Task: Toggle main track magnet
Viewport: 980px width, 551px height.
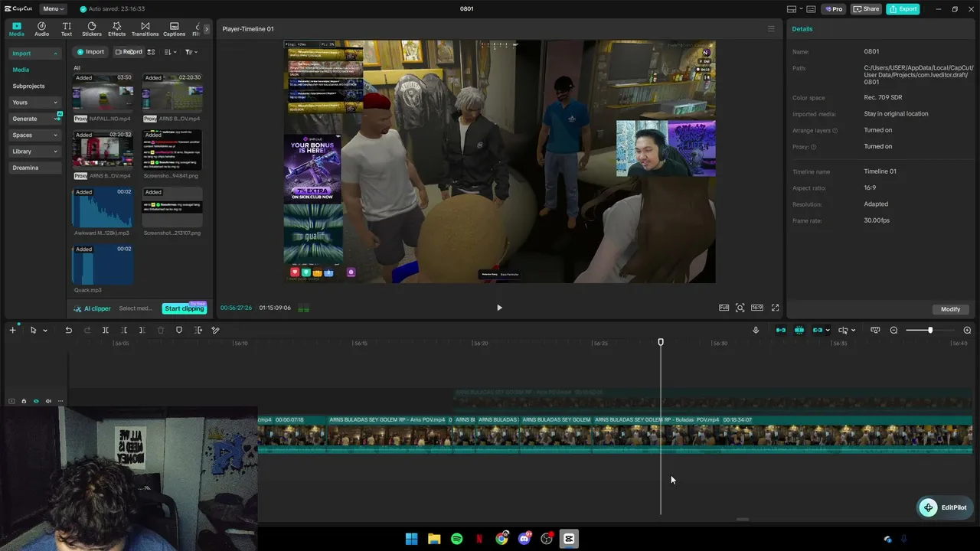Action: click(x=781, y=330)
